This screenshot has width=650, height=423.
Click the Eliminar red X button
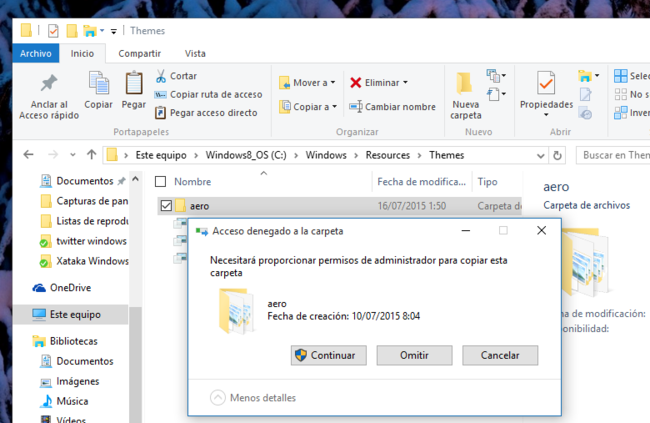point(378,83)
